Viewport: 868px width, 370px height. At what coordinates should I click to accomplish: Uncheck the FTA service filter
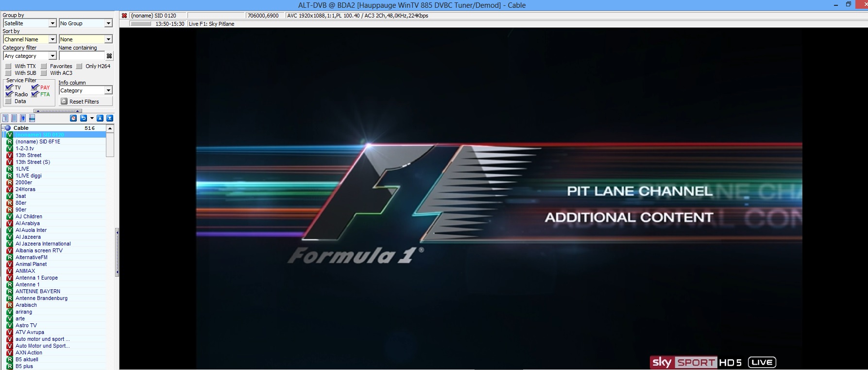pos(34,94)
